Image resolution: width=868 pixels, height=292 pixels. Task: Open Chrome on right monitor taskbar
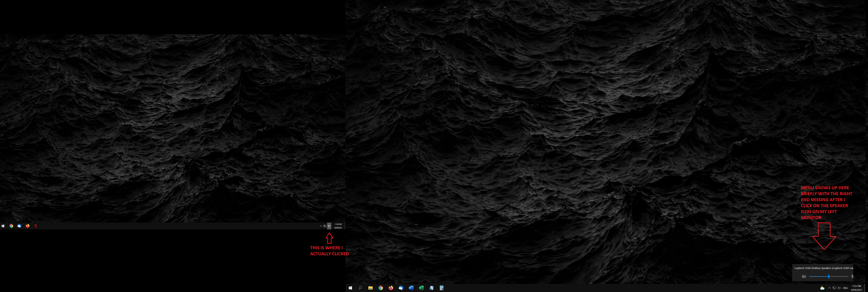pos(380,288)
